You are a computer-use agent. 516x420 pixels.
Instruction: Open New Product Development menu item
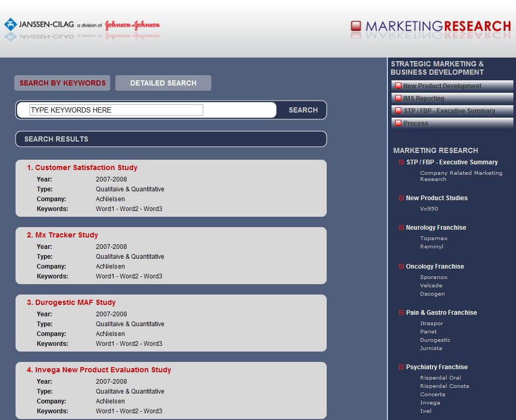452,86
